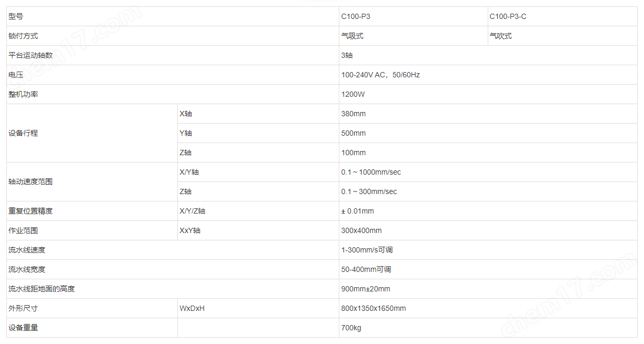This screenshot has width=644, height=344.
Task: Click the 轴动速度范围 row label
Action: (x=31, y=182)
